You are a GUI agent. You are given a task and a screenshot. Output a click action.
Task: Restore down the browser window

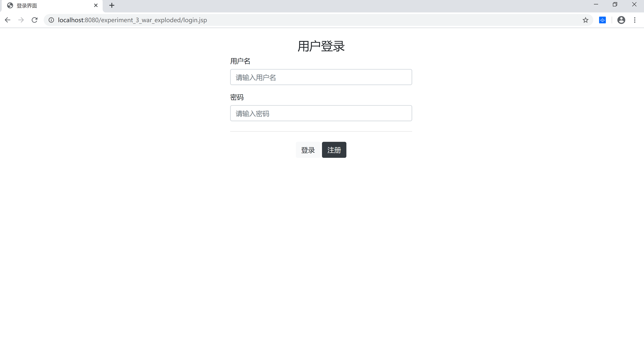click(615, 4)
